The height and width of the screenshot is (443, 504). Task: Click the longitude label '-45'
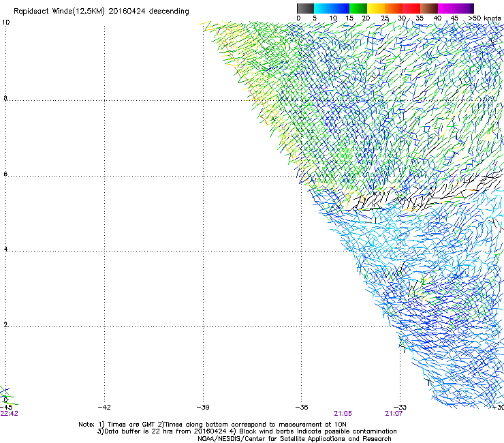point(6,408)
